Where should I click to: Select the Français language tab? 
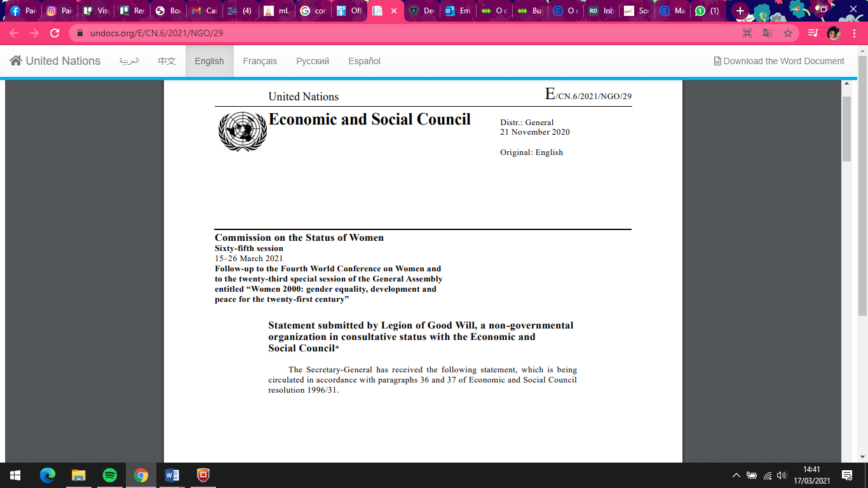260,61
